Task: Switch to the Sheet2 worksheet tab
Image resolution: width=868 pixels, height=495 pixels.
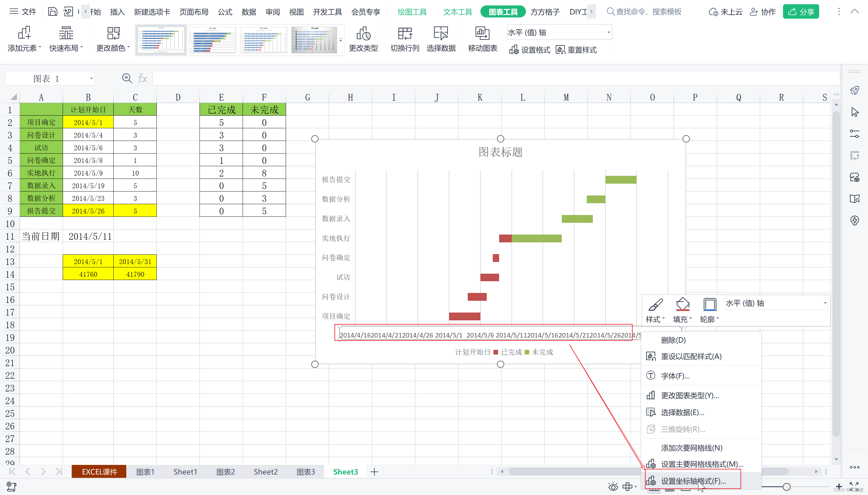Action: coord(266,472)
